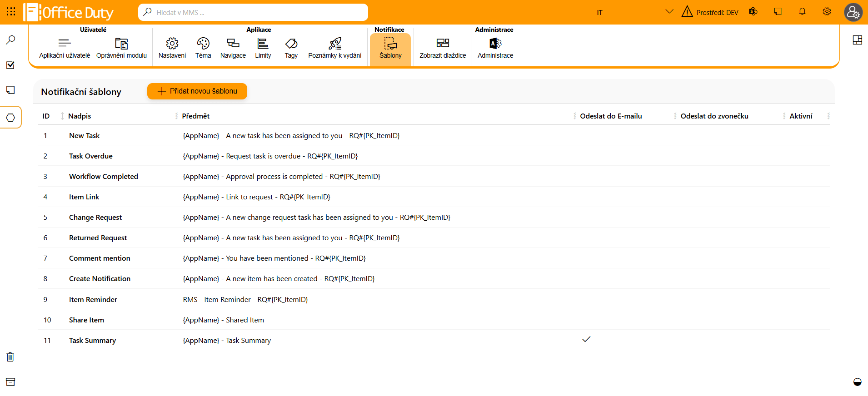Open Create Notification template row

coord(434,278)
